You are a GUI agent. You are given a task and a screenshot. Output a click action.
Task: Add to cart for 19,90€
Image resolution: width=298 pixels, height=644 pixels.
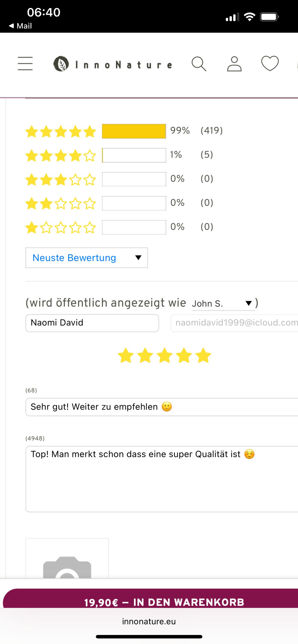pos(164,603)
